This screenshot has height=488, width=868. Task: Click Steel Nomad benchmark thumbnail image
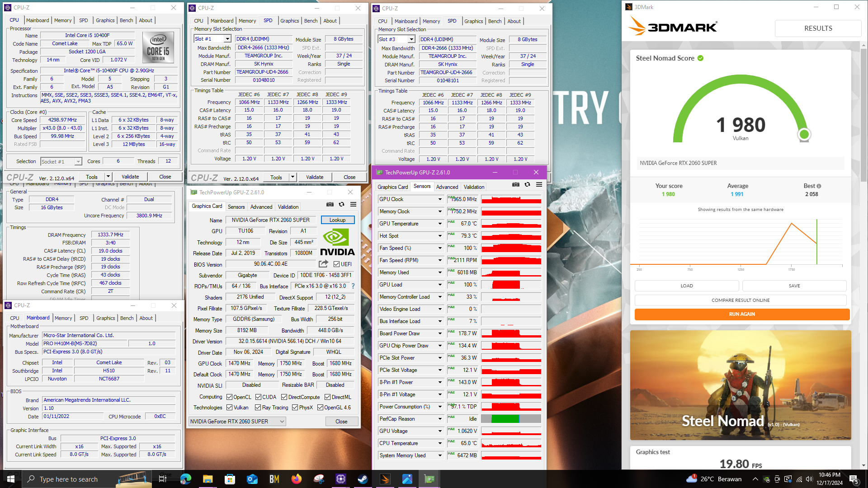pos(741,385)
